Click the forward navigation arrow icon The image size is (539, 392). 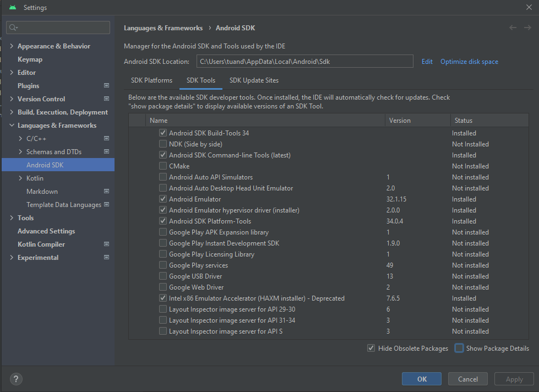coord(527,28)
